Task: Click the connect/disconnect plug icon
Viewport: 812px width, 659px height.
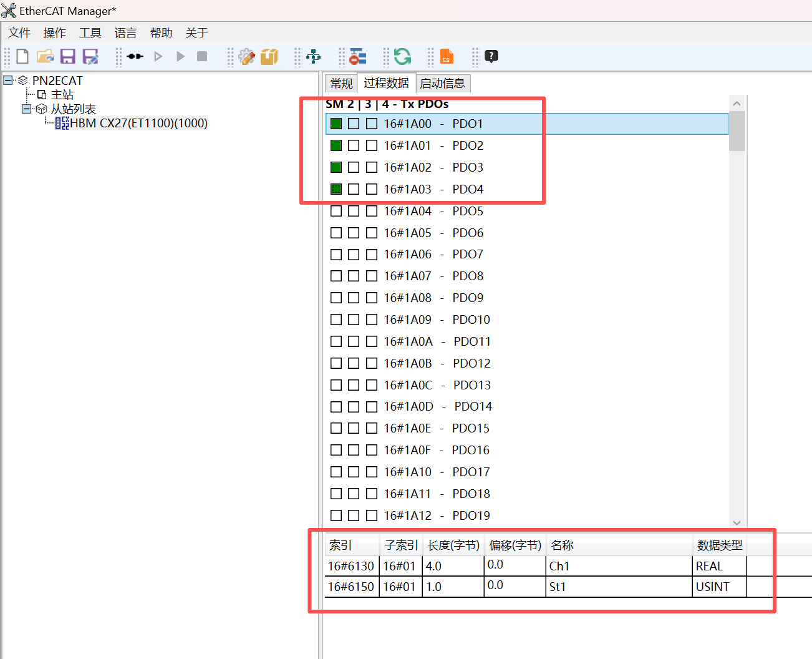Action: point(135,57)
